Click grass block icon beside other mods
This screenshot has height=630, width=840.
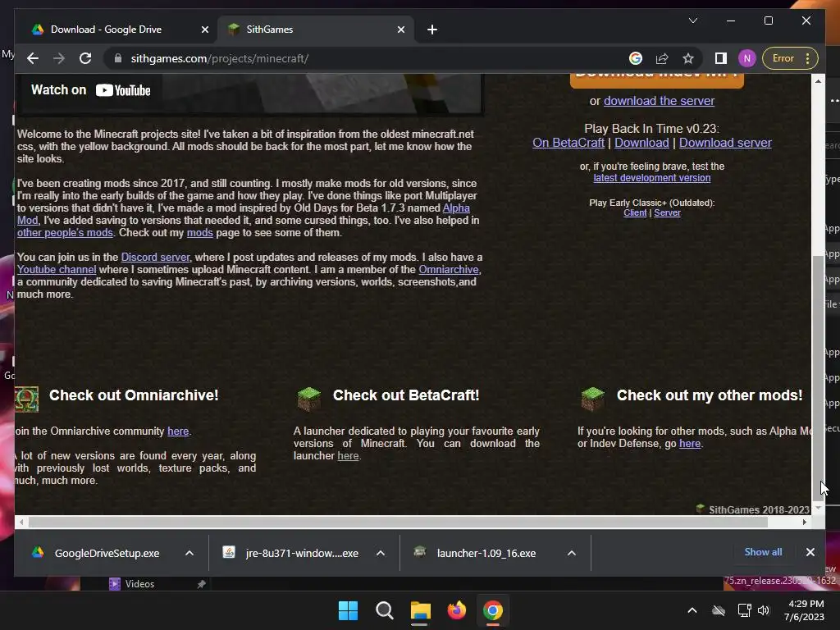tap(593, 399)
